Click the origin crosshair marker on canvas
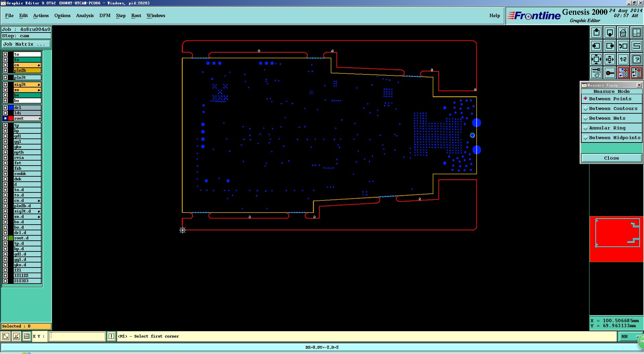644x354 pixels. (x=182, y=230)
